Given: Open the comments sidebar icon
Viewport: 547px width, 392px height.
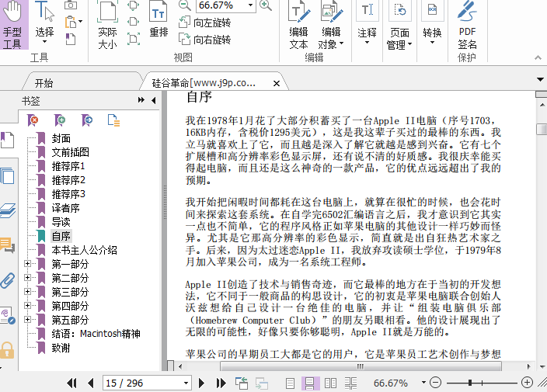Looking at the screenshot, I should (x=7, y=245).
